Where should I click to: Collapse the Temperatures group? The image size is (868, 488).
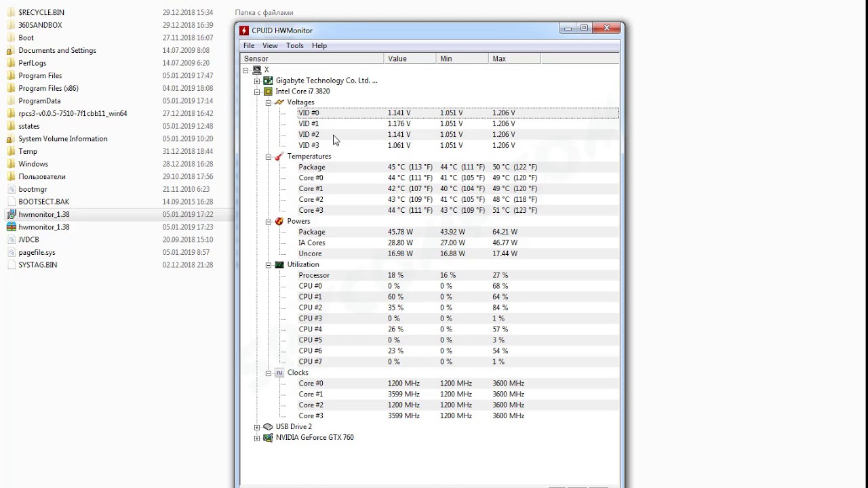click(x=269, y=157)
